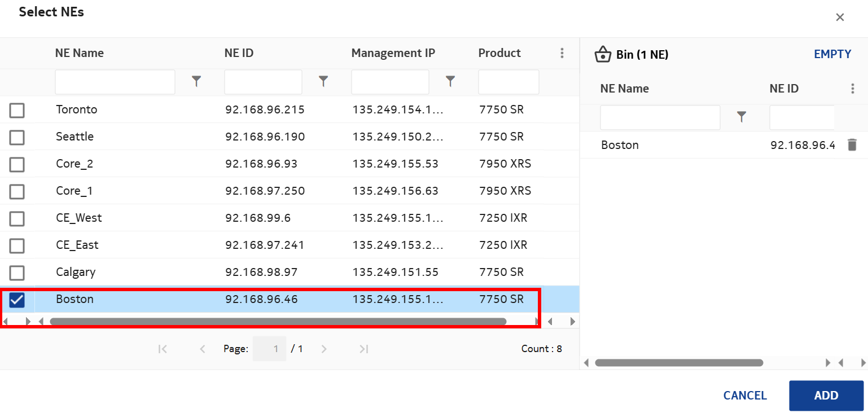Click the Product column header
The image size is (868, 417).
coord(499,53)
